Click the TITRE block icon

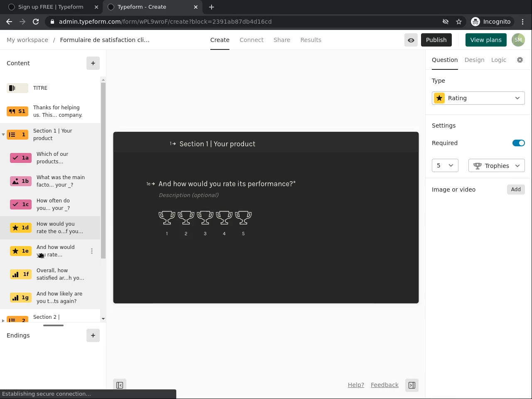17,88
